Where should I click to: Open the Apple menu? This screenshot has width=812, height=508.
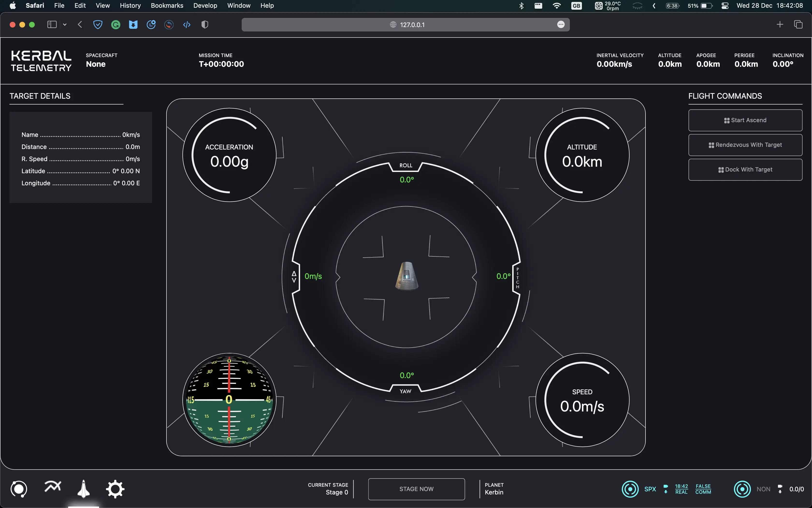(x=13, y=5)
